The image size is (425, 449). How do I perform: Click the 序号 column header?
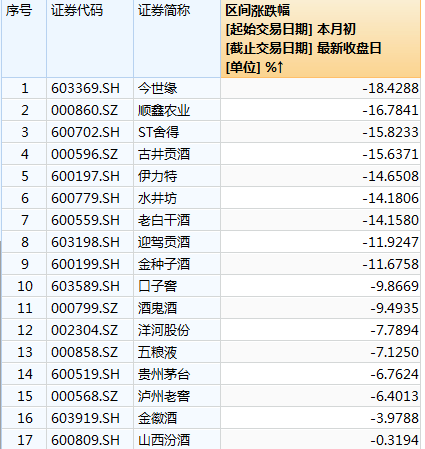24,39
